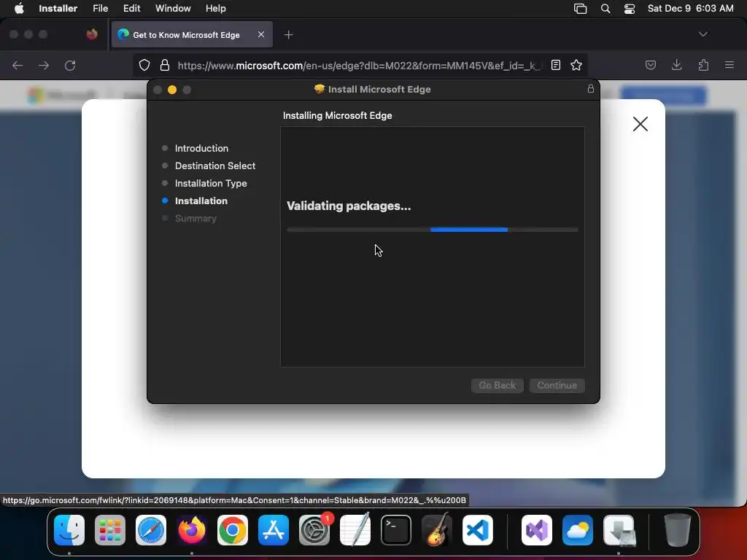
Task: Click the Continue button
Action: [557, 385]
